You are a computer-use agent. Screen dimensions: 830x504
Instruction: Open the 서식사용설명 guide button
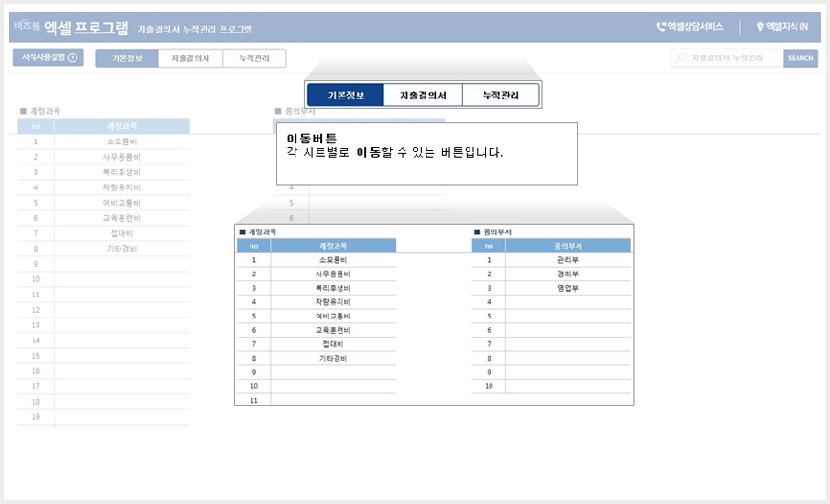tap(48, 57)
